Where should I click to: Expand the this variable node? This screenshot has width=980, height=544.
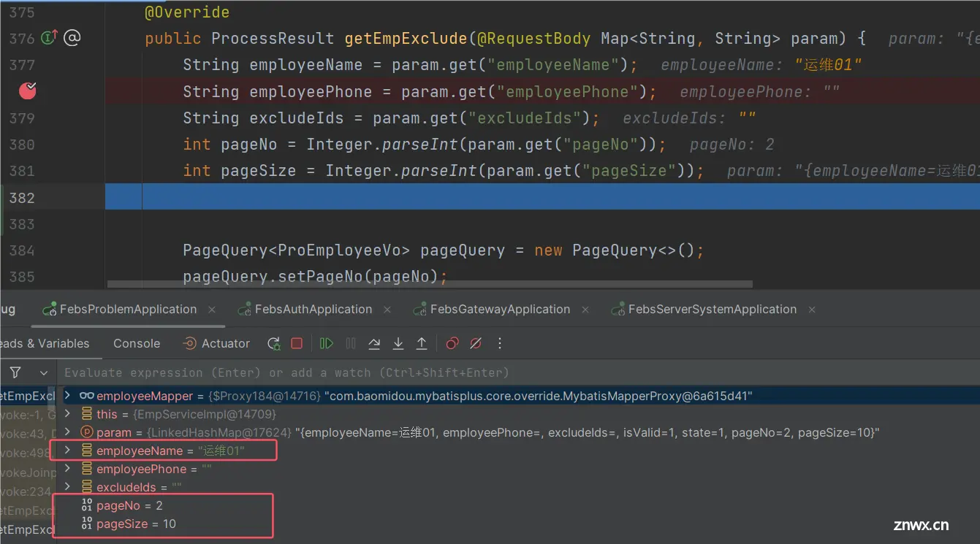[67, 414]
